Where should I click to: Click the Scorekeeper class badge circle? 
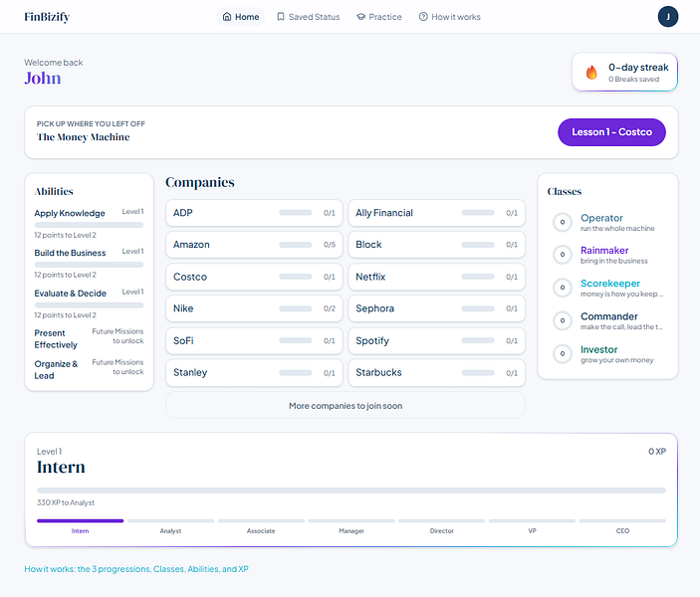(x=563, y=288)
